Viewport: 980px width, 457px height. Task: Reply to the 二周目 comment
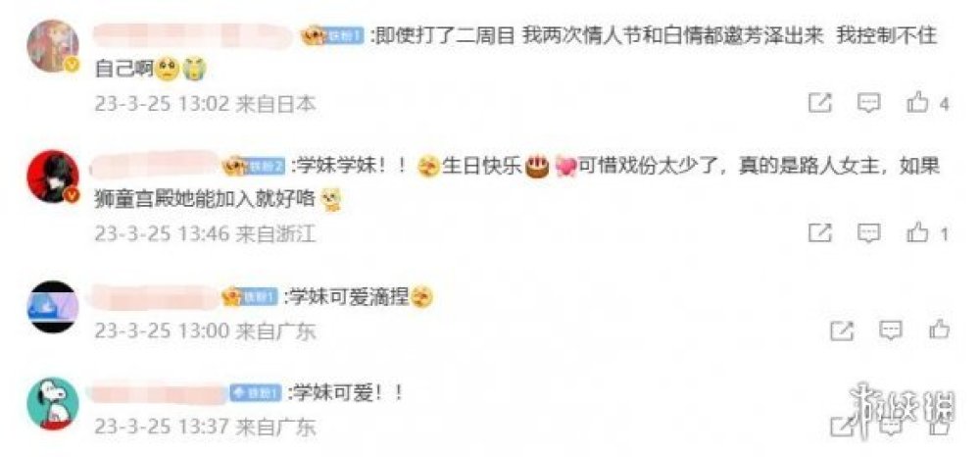(x=868, y=103)
